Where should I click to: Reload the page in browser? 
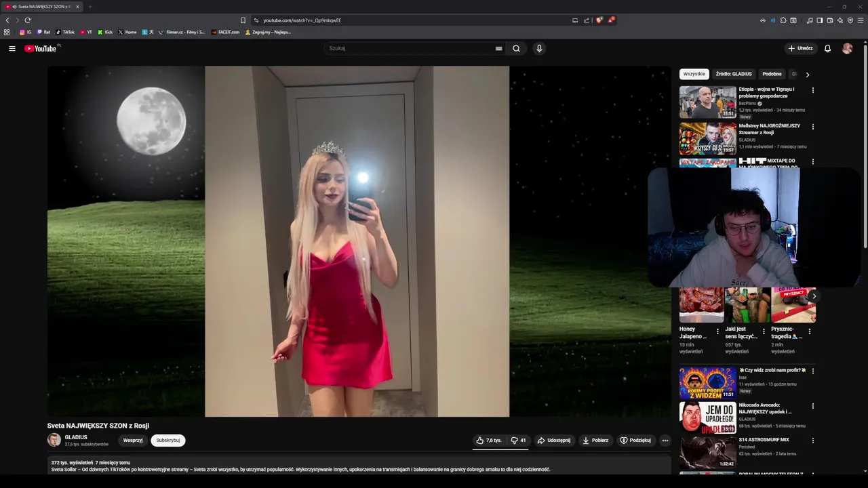tap(28, 20)
